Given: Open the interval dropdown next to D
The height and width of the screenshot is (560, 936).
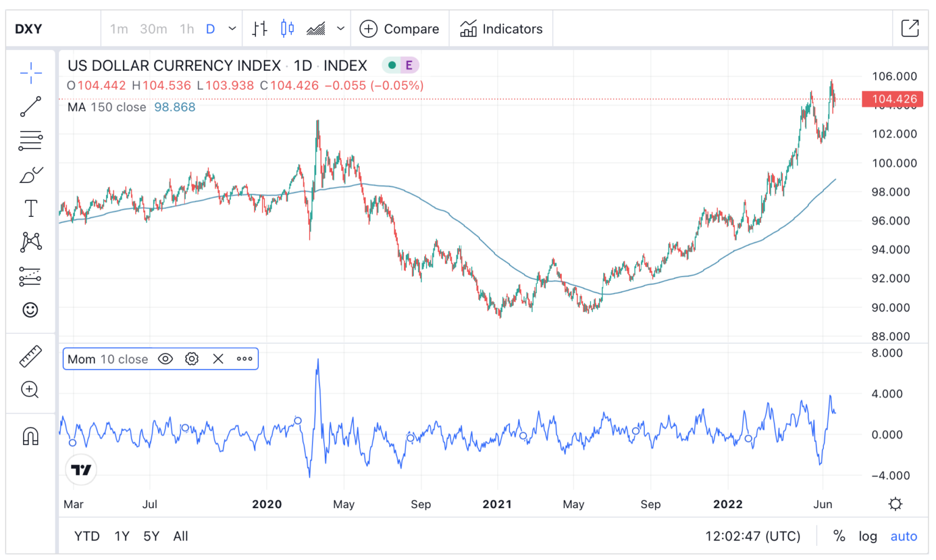Looking at the screenshot, I should pos(230,28).
